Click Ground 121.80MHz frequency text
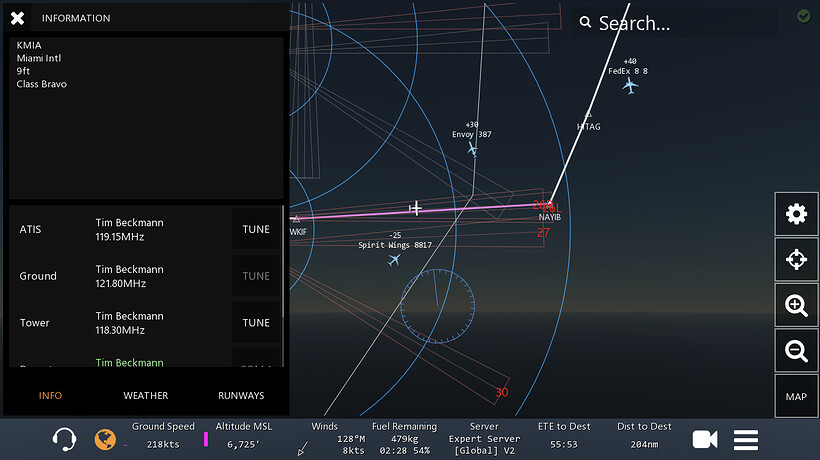 click(x=120, y=283)
